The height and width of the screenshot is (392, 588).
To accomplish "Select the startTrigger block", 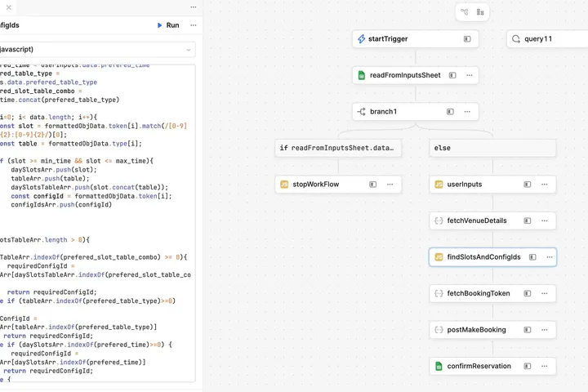I will pyautogui.click(x=415, y=39).
